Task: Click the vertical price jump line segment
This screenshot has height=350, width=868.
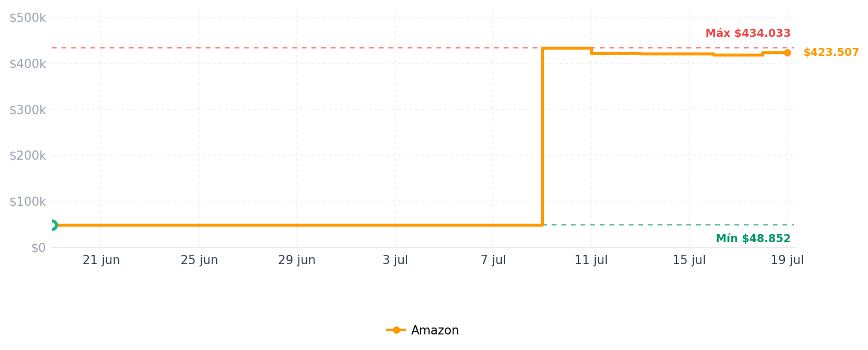Action: pos(543,137)
